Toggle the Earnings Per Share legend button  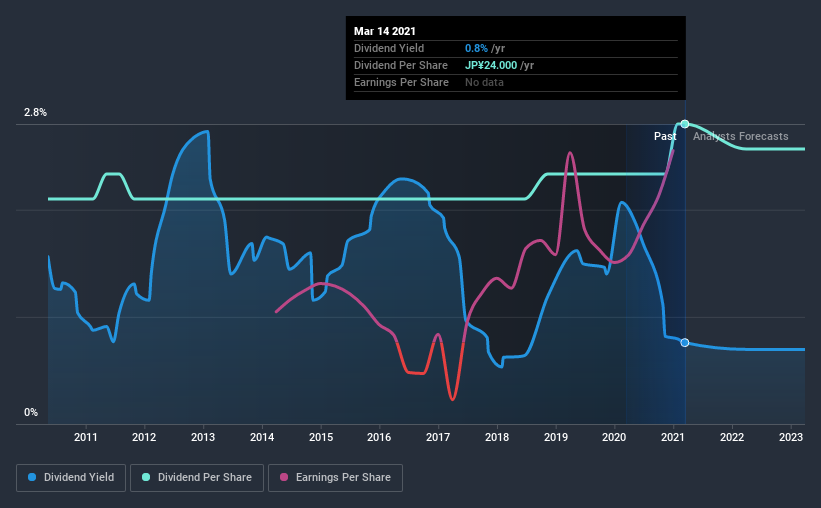(x=335, y=478)
